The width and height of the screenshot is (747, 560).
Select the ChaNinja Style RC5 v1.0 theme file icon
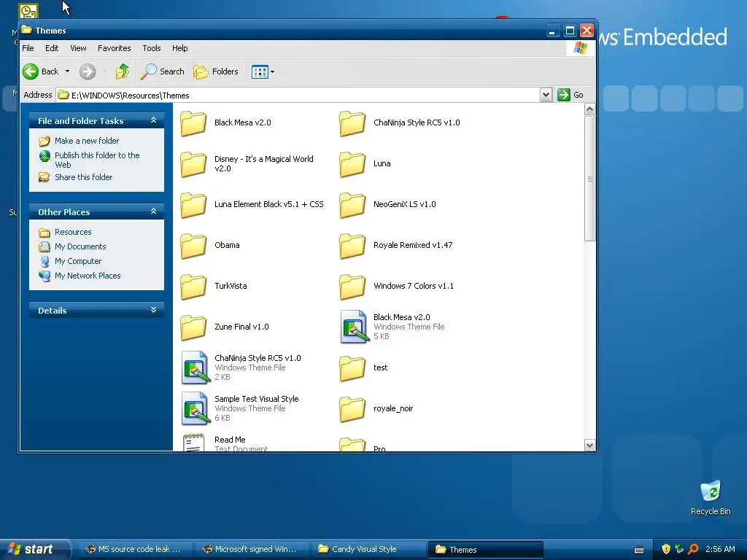tap(196, 367)
